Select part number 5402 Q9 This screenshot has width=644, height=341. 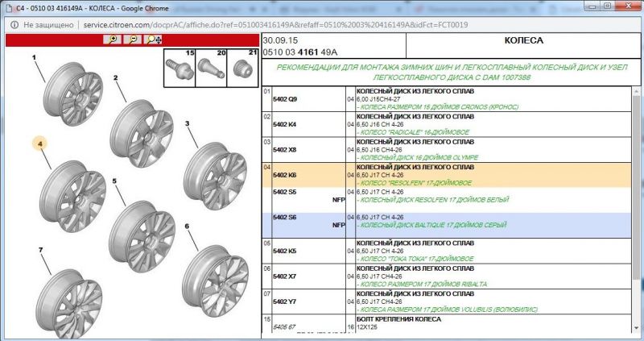pos(285,99)
